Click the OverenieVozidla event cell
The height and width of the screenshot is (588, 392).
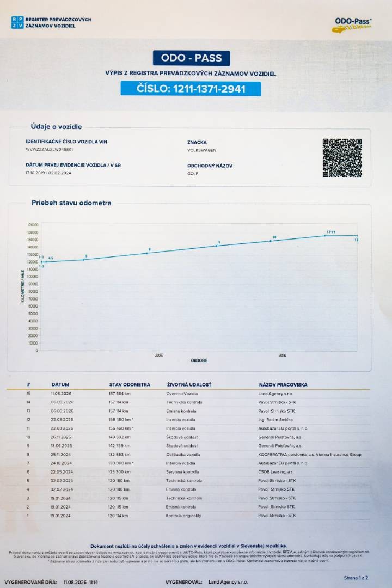click(x=182, y=394)
